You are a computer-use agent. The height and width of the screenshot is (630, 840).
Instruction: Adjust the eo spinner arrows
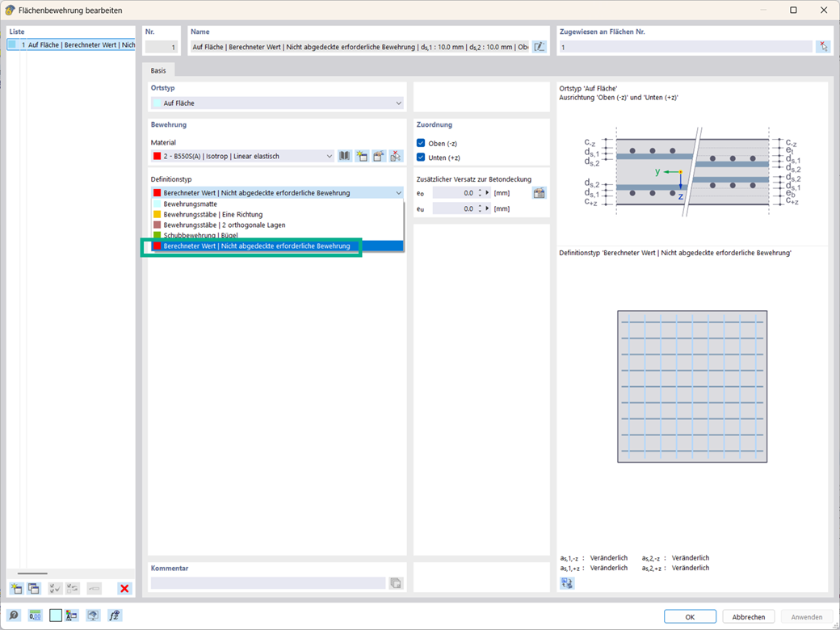480,193
